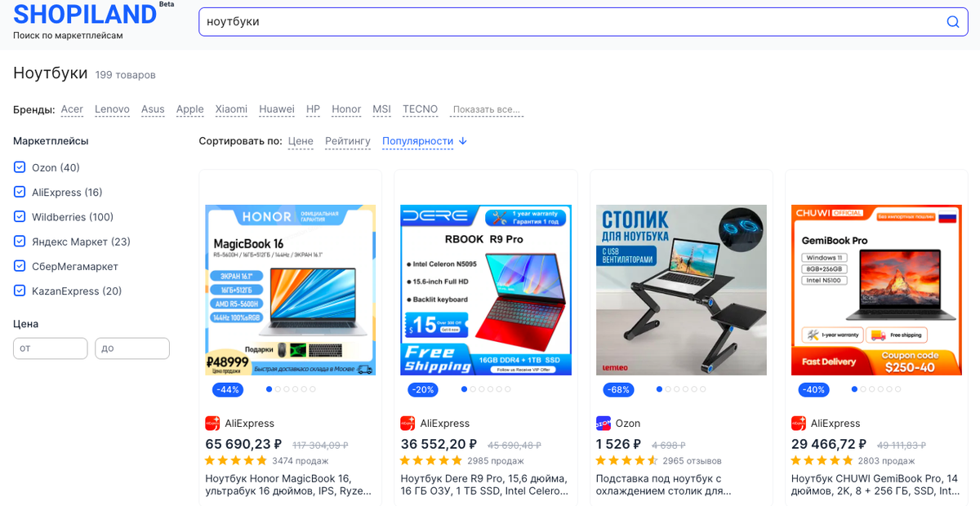Sort products by Цене
Screen dimensions: 980x506
coord(301,141)
